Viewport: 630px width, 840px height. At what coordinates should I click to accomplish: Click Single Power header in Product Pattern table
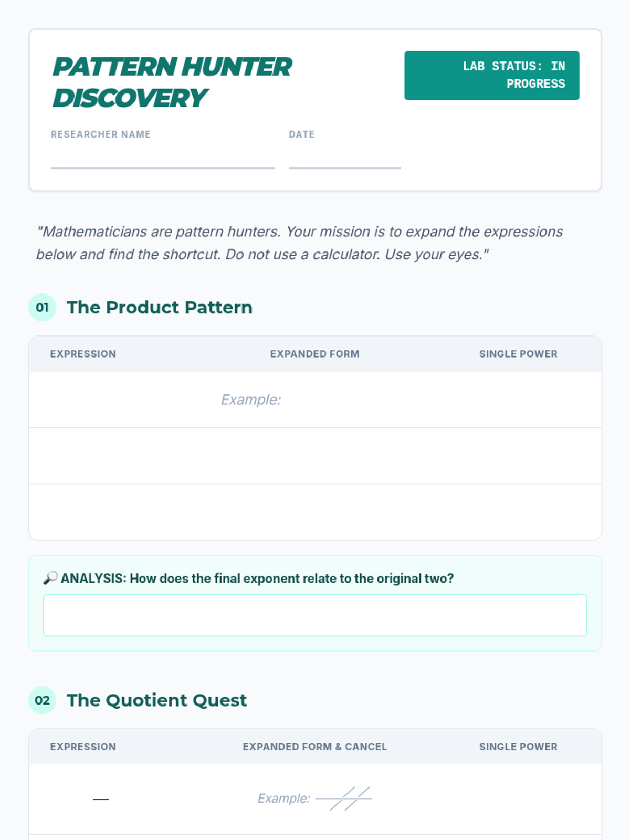[x=518, y=354]
